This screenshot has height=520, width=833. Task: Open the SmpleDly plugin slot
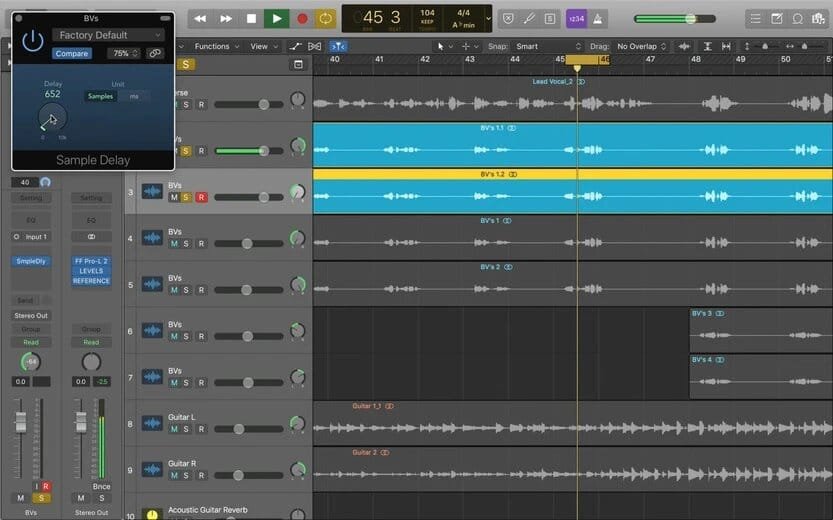click(x=31, y=261)
